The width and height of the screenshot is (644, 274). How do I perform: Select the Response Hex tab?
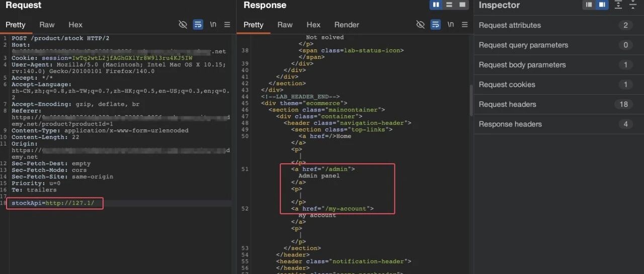(x=313, y=25)
